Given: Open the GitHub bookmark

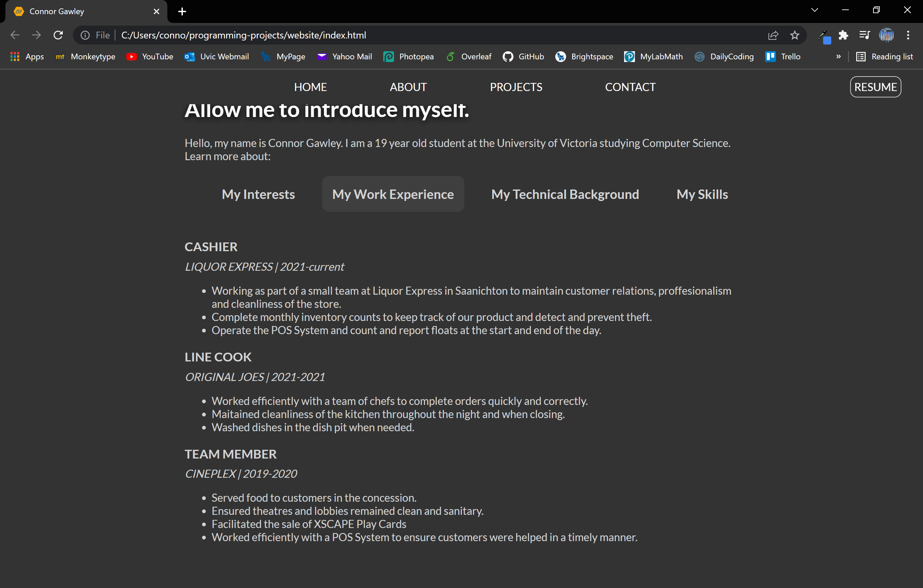Looking at the screenshot, I should (x=523, y=57).
